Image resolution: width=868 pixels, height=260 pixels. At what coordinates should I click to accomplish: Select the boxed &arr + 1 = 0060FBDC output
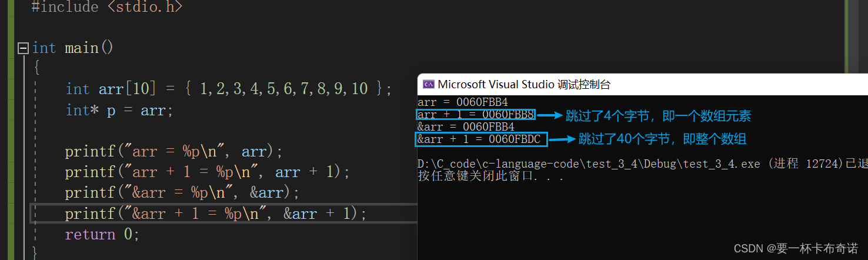click(481, 139)
